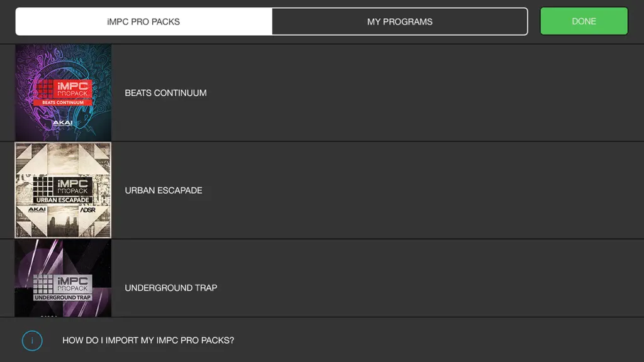Click the AKAI logo on Beats Continuum cover
Image resolution: width=644 pixels, height=362 pixels.
62,123
